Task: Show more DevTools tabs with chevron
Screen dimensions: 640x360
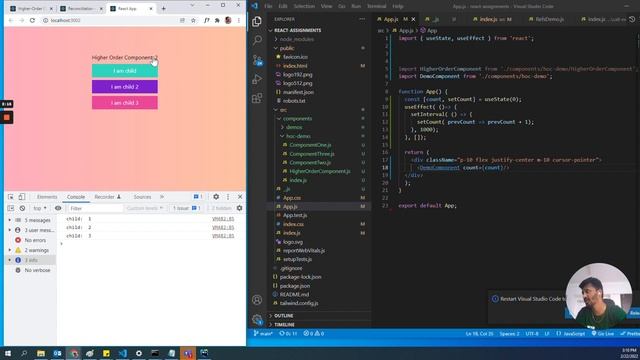Action: click(162, 197)
